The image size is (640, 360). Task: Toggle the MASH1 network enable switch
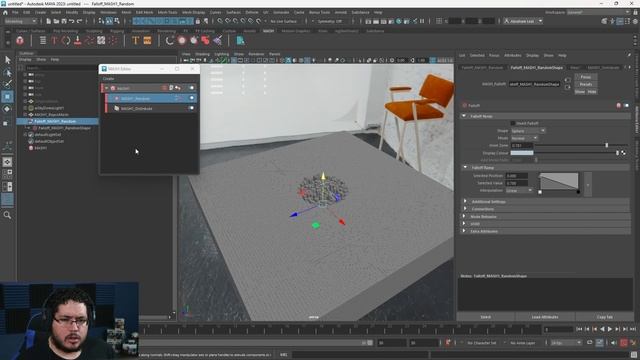click(x=191, y=88)
